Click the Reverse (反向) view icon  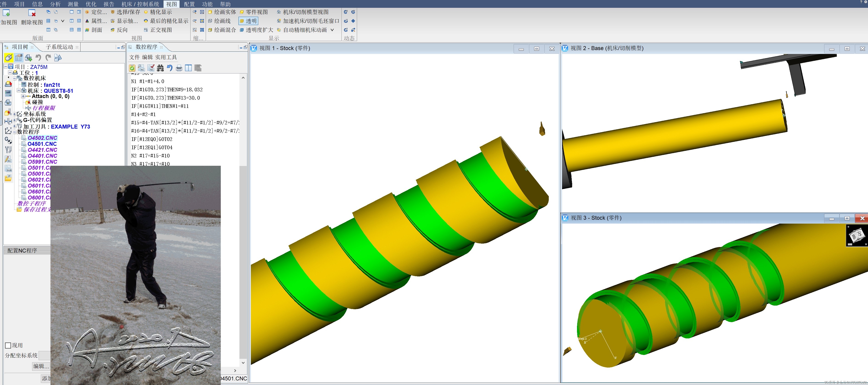click(x=113, y=30)
